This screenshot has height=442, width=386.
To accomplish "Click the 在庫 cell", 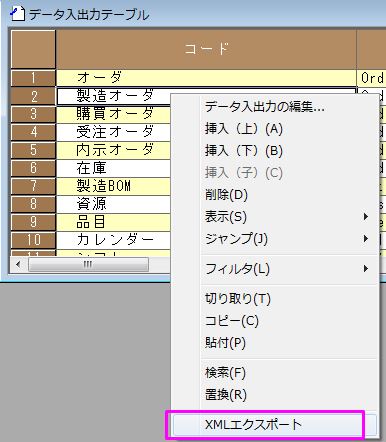I will [113, 168].
